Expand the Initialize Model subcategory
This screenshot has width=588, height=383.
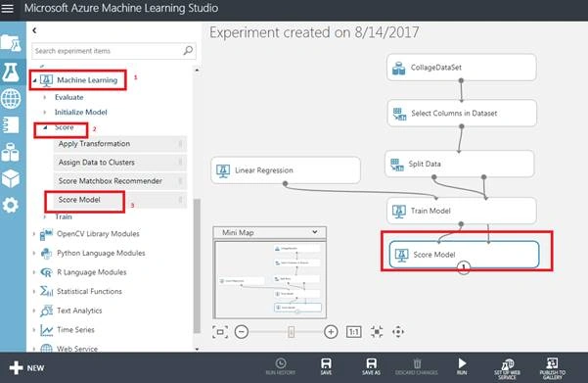pos(45,112)
